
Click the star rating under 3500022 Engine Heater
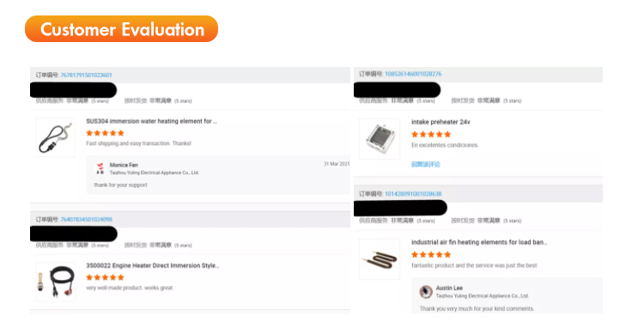(x=105, y=277)
